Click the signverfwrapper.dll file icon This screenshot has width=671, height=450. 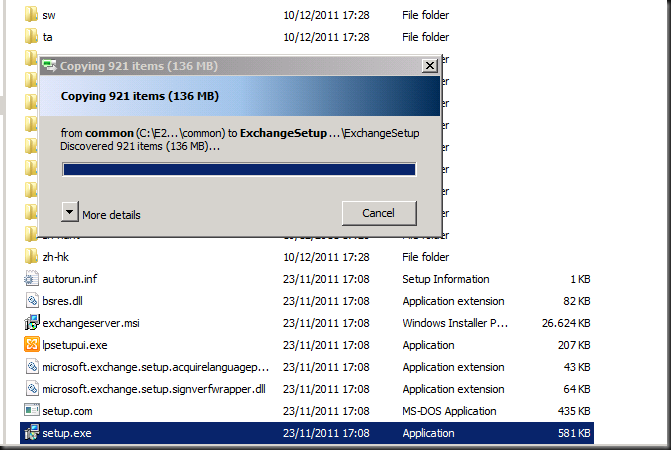click(32, 389)
